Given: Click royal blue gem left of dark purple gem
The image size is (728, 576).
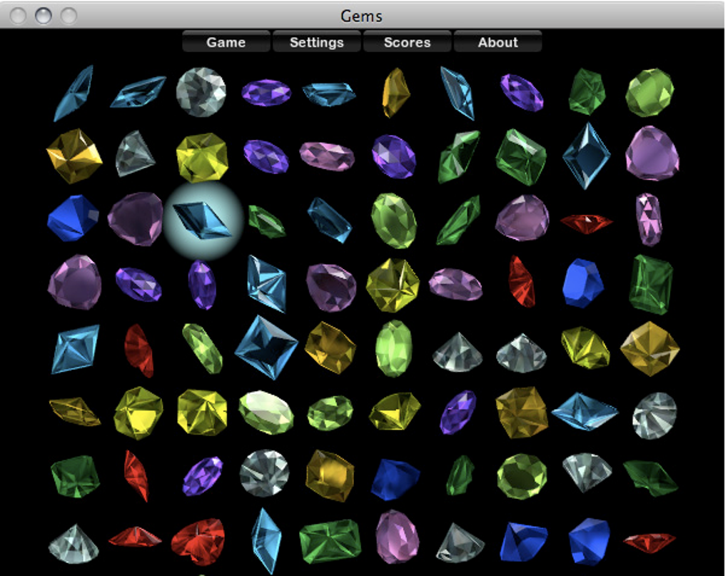Looking at the screenshot, I should [x=73, y=218].
